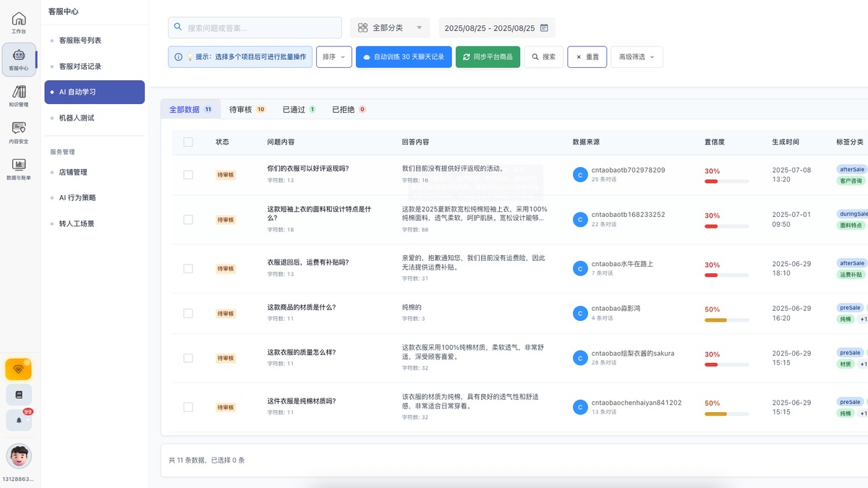The image size is (868, 488).
Task: Click the 生成时间 column header
Action: (785, 142)
